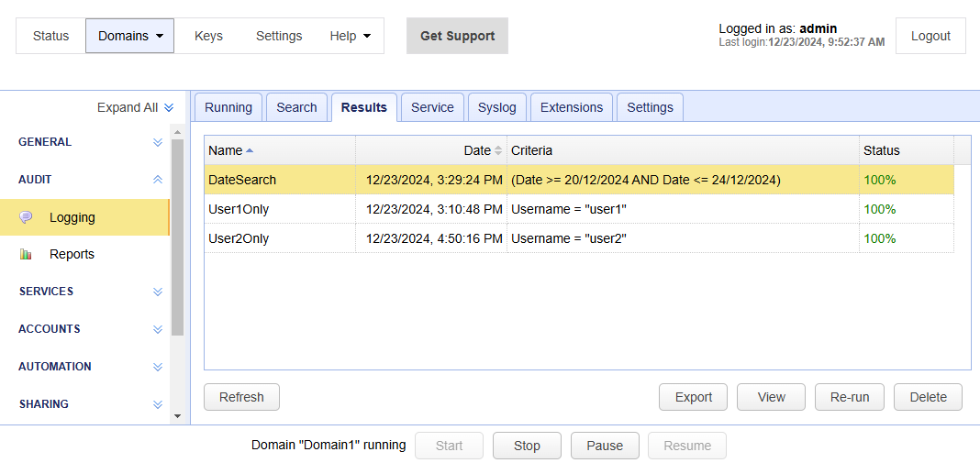This screenshot has width=980, height=463.
Task: Open the Search tab
Action: pyautogui.click(x=296, y=107)
